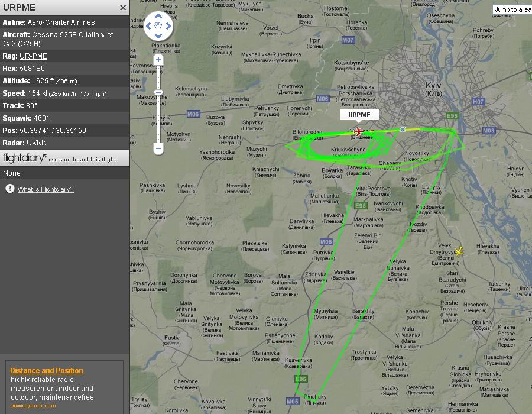Zoom in using the plus button
Viewport: 532px width, 414px height.
[158, 60]
